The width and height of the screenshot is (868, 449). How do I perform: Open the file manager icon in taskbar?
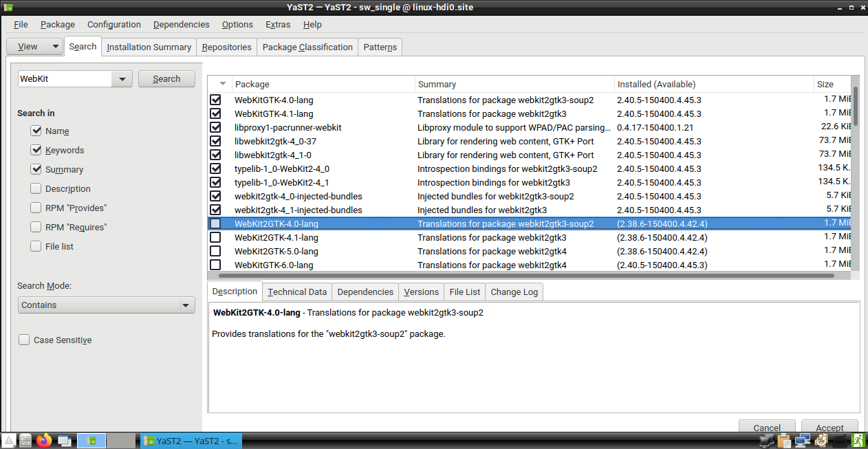pos(25,440)
